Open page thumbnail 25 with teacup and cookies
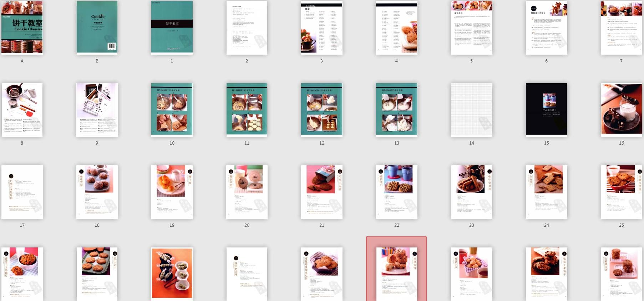644x301 pixels. tap(621, 192)
